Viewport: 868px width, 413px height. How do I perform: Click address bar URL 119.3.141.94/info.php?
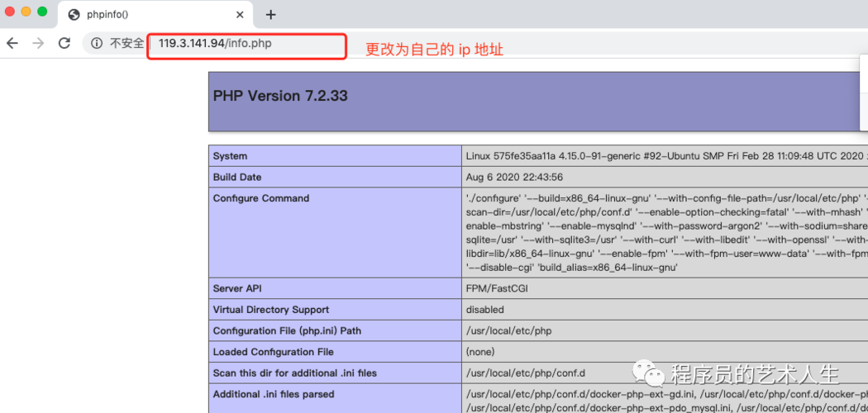click(215, 43)
